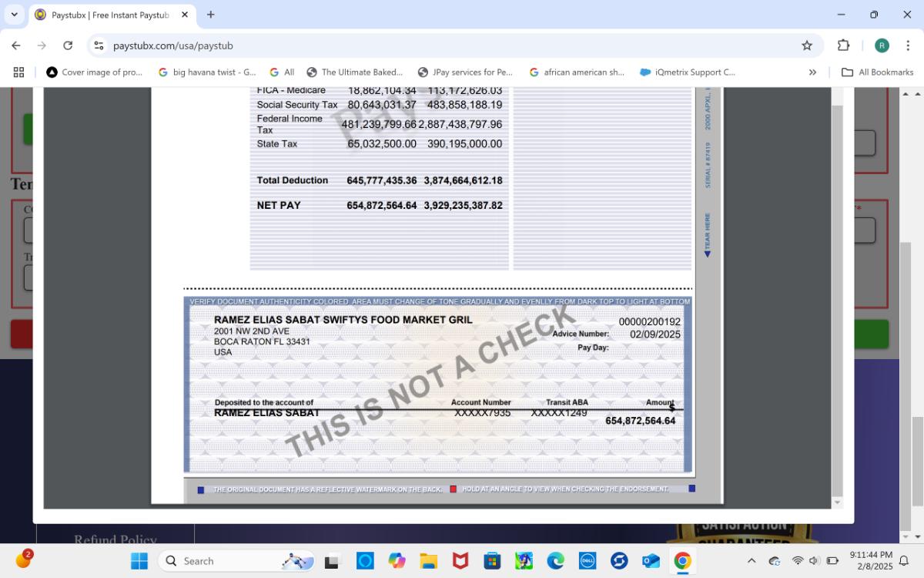The image size is (924, 578).
Task: Open a new tab with the plus button
Action: coord(210,15)
